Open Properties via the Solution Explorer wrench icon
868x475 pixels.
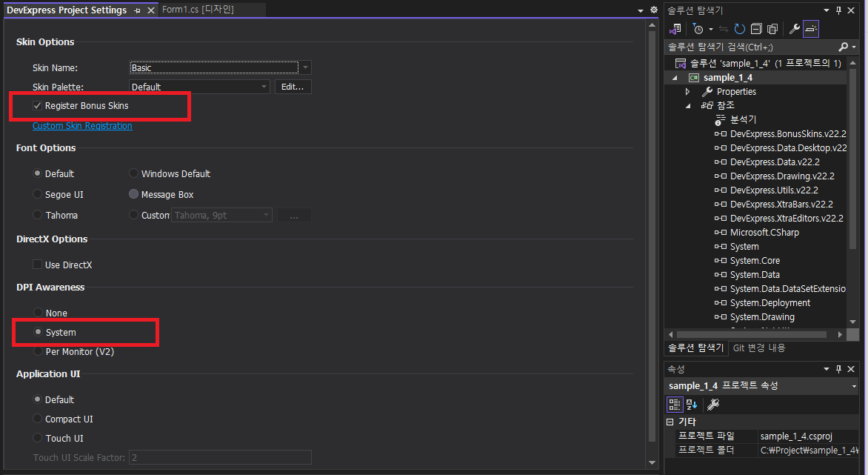[795, 29]
